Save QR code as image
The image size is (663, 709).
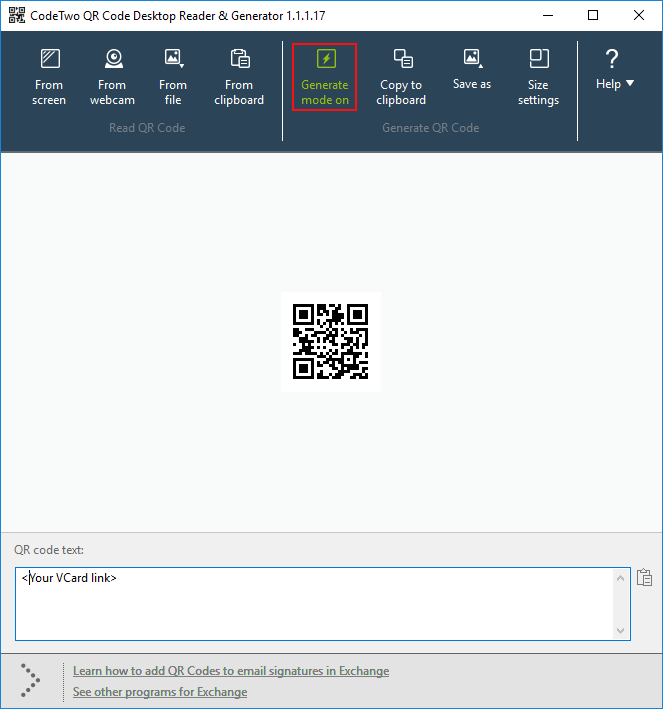(472, 70)
